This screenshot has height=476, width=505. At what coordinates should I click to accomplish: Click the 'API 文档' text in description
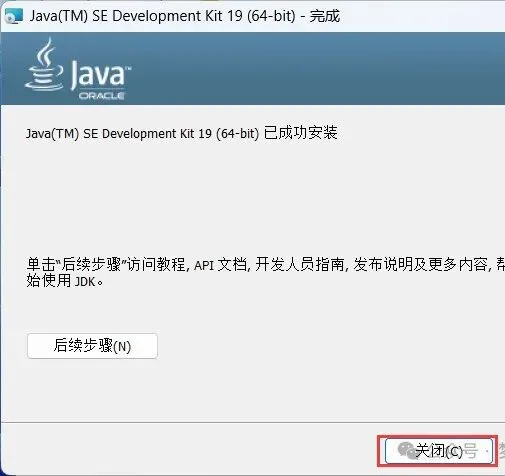tap(220, 265)
